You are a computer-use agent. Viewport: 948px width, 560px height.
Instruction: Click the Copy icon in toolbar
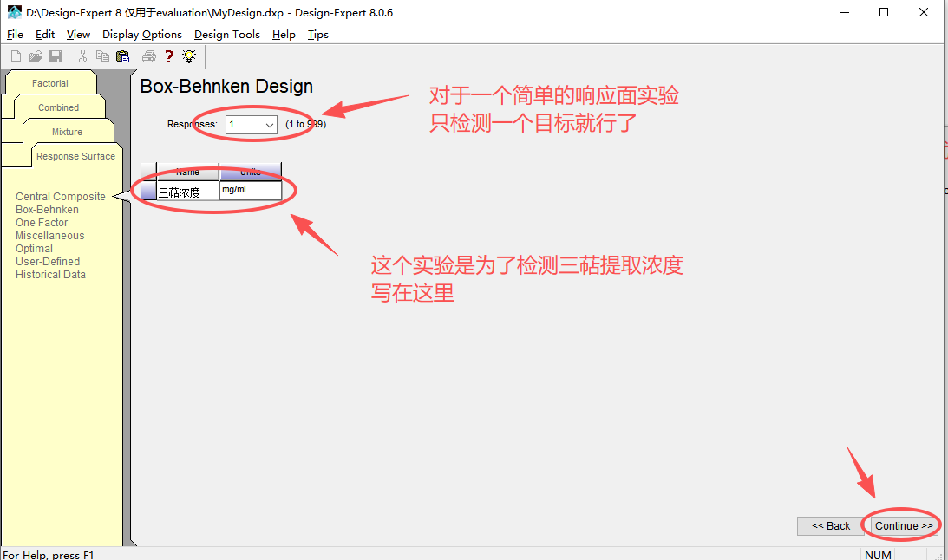102,56
